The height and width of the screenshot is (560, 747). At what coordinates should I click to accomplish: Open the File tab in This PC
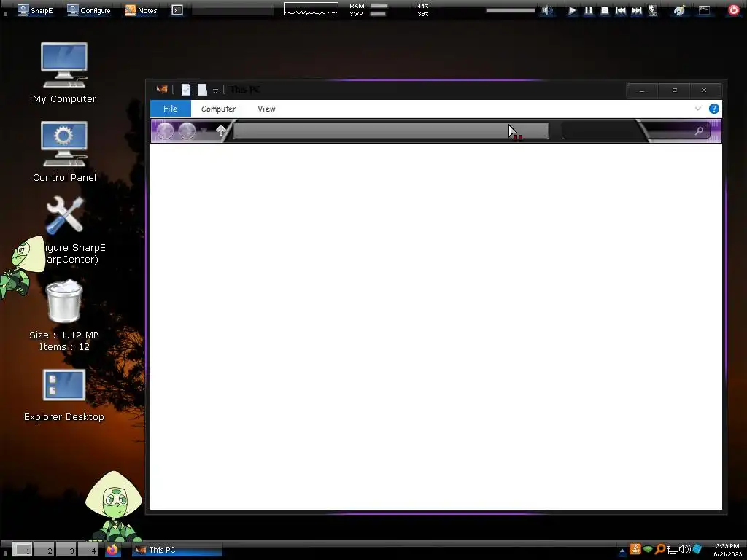(x=171, y=109)
